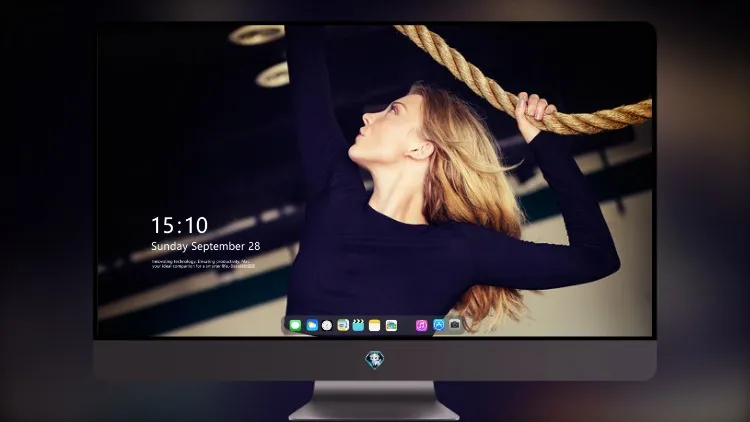Viewport: 750px width, 422px height.
Task: Click the Sunday September 28 date text
Action: [x=206, y=246]
